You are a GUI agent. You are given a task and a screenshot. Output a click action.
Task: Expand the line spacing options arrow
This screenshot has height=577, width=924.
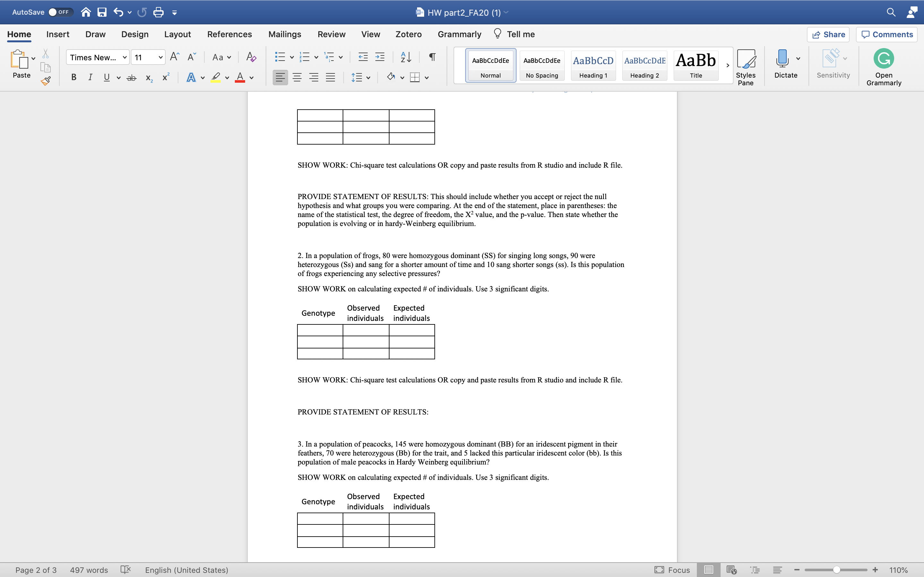click(368, 78)
